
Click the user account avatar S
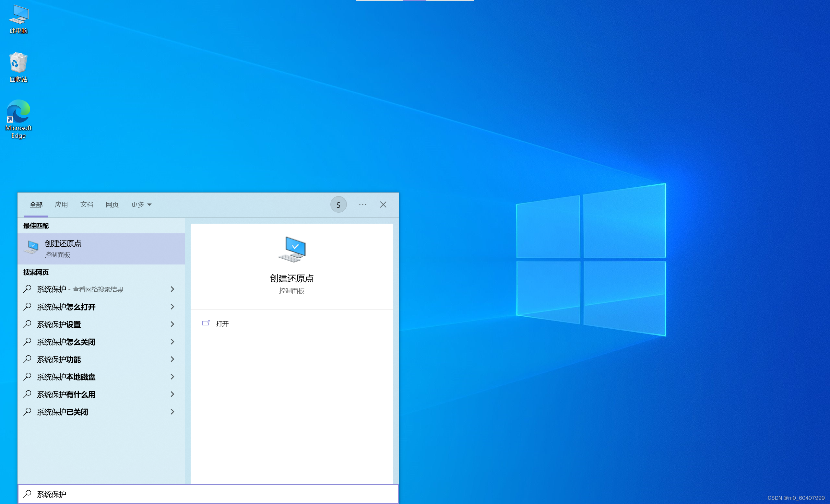click(338, 205)
